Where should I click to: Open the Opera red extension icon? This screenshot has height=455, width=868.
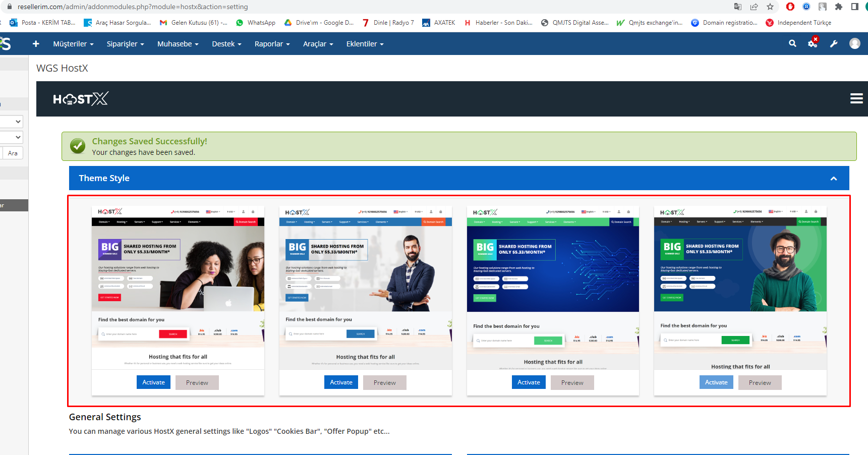coord(790,7)
